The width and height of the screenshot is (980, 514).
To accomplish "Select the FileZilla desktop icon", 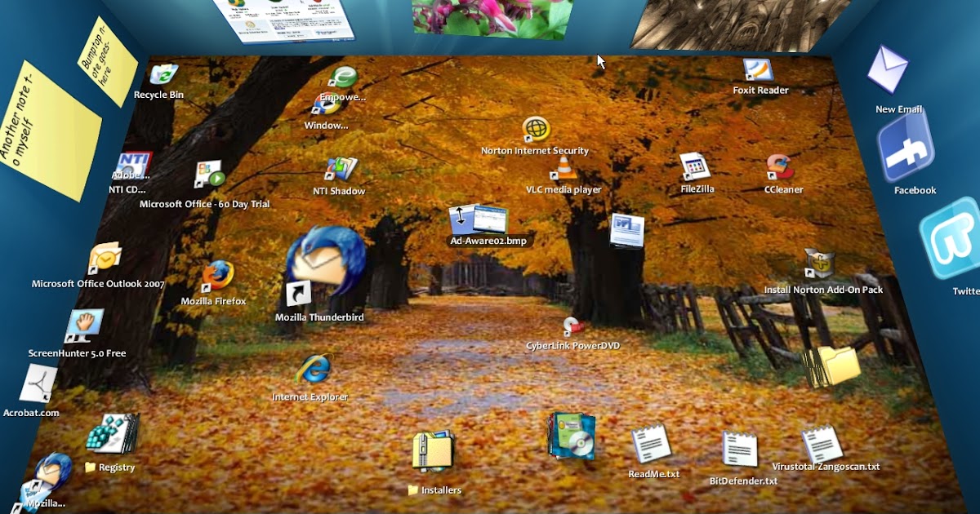I will (x=695, y=166).
